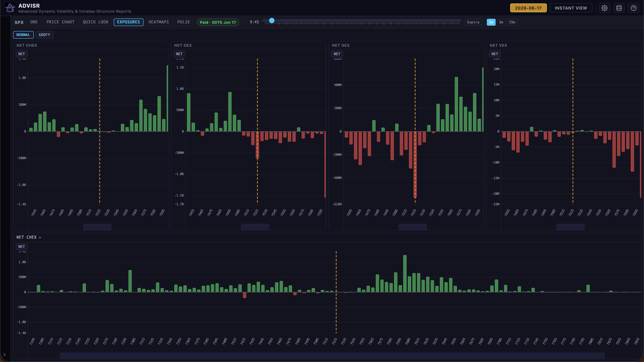Select the EXPOSURES tab
644x362 pixels.
(x=128, y=22)
